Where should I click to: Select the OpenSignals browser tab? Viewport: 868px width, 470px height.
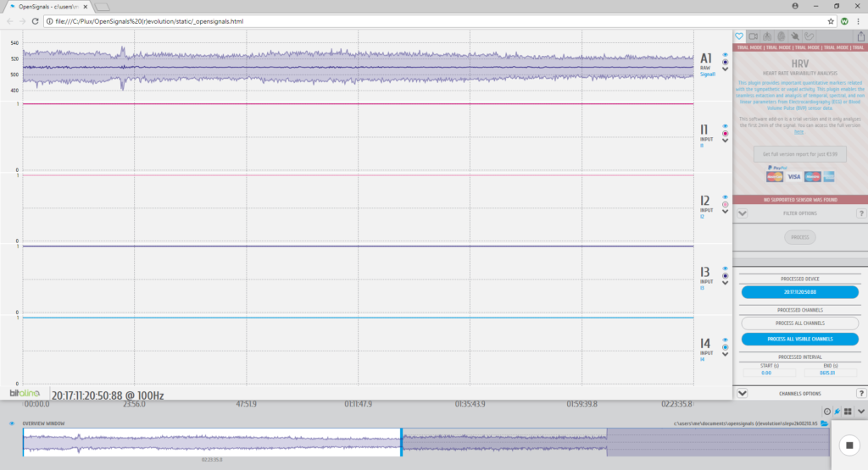(x=48, y=7)
